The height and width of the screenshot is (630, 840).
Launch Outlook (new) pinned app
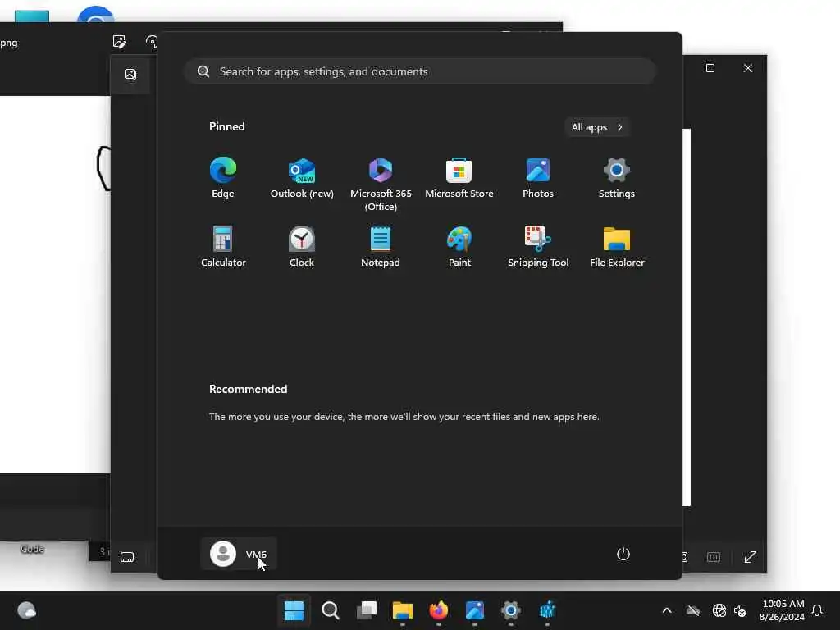(302, 178)
